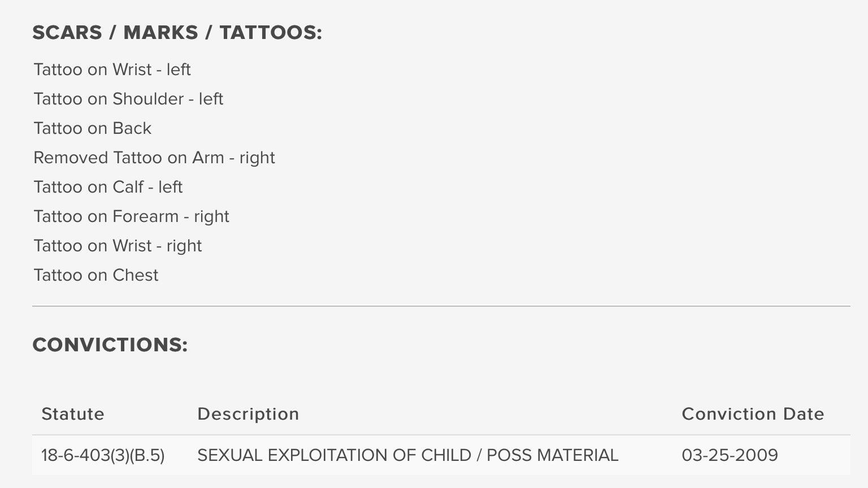Select 'Tattoo on Shoulder - left' entry

point(128,99)
